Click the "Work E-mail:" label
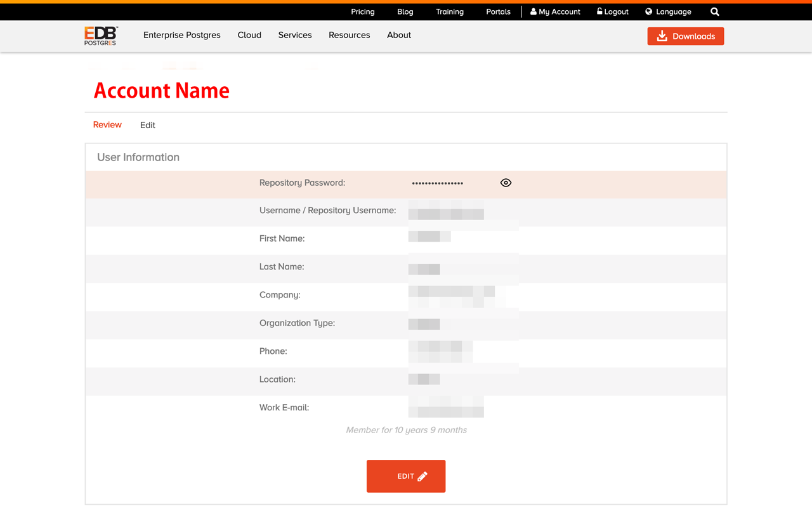Image resolution: width=812 pixels, height=515 pixels. click(x=284, y=407)
